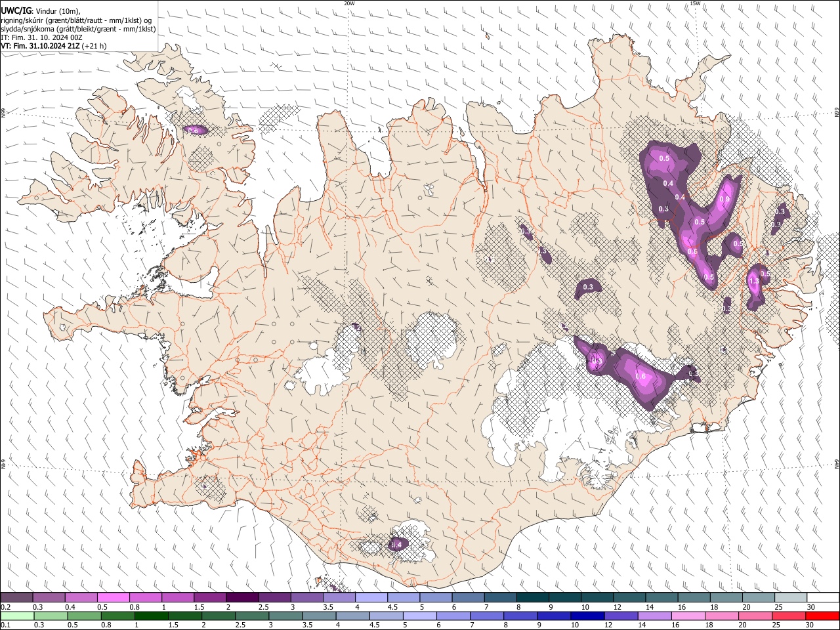Choose the muted plum 0.2–0.3 legend swatch

coord(16,597)
